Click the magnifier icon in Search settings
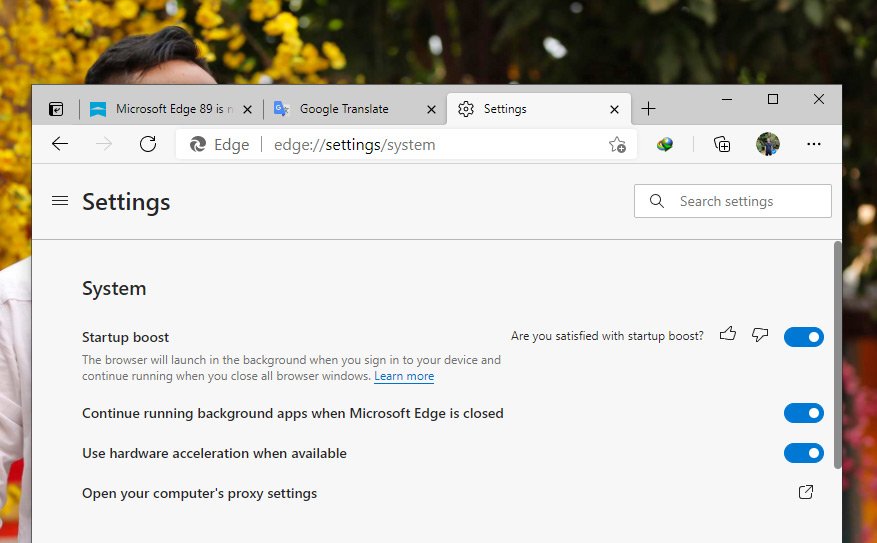The width and height of the screenshot is (877, 543). [x=657, y=201]
